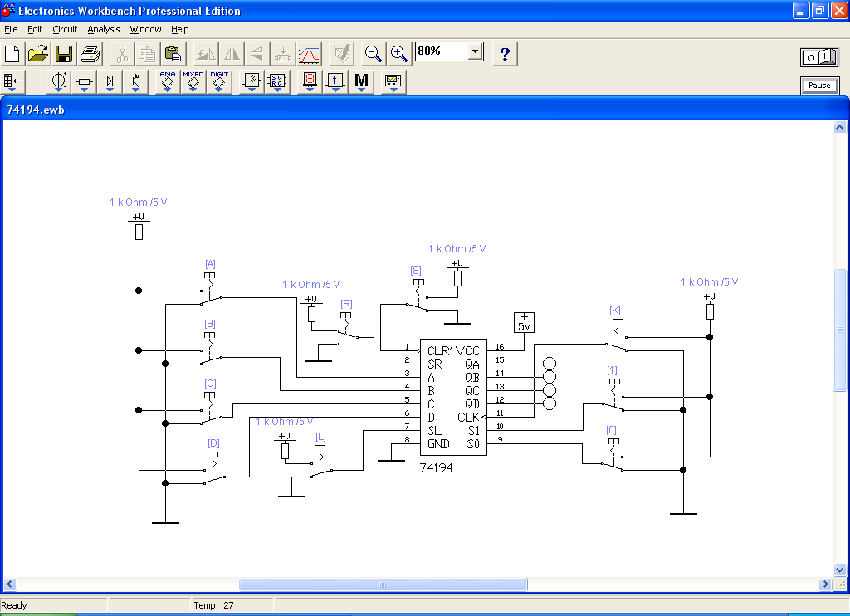Click the horizontal scrollbar thumb
Image resolution: width=850 pixels, height=616 pixels.
(383, 584)
